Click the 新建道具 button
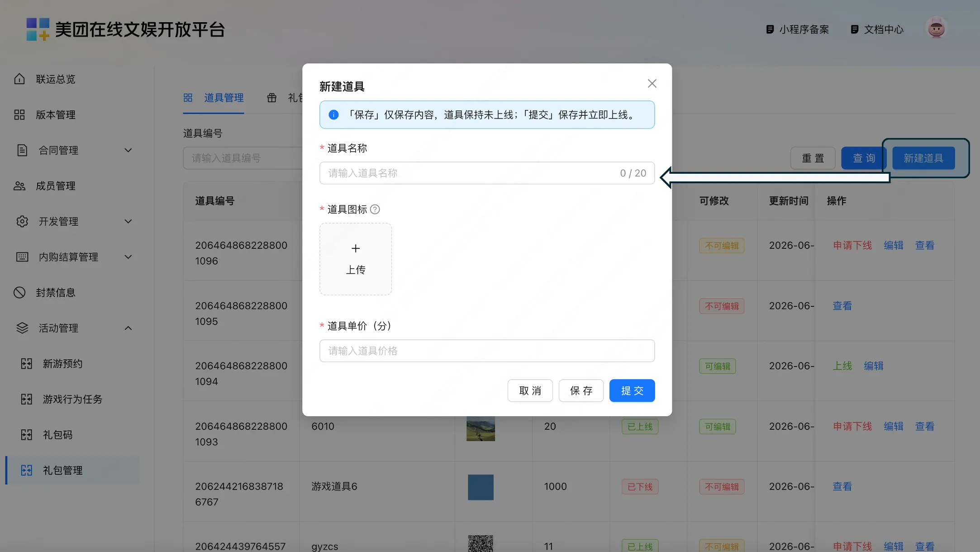Image resolution: width=980 pixels, height=552 pixels. 923,158
